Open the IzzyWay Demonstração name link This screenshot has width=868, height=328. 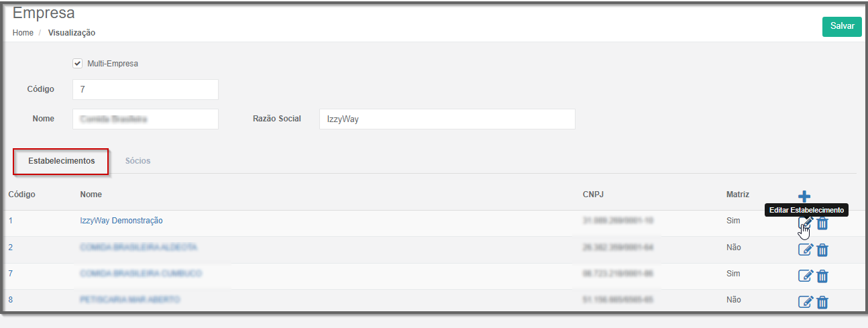tap(121, 220)
